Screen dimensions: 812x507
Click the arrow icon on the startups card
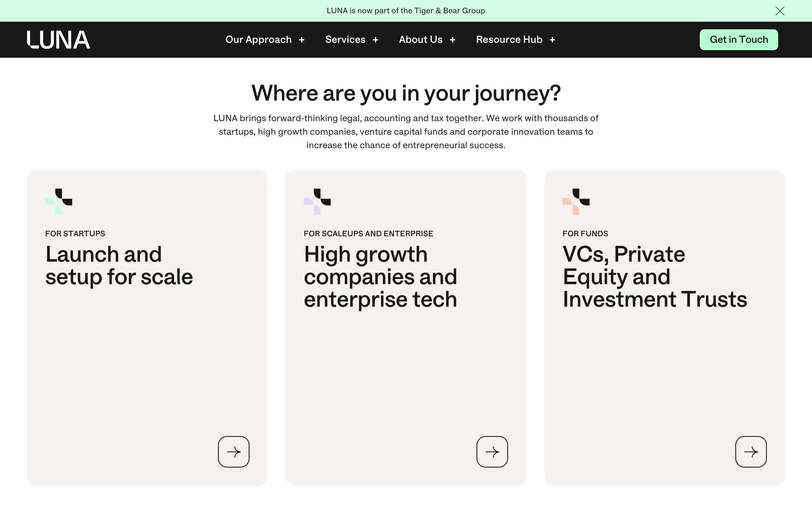233,452
